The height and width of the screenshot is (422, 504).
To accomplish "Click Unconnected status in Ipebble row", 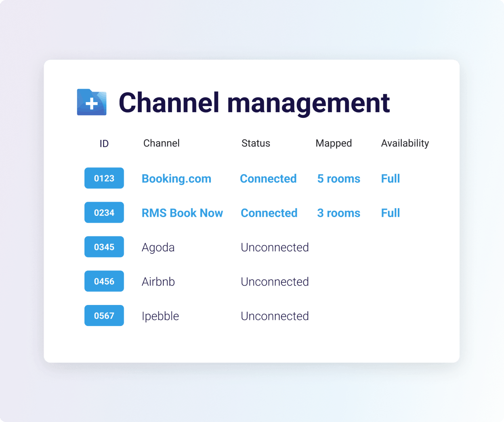I will (275, 316).
